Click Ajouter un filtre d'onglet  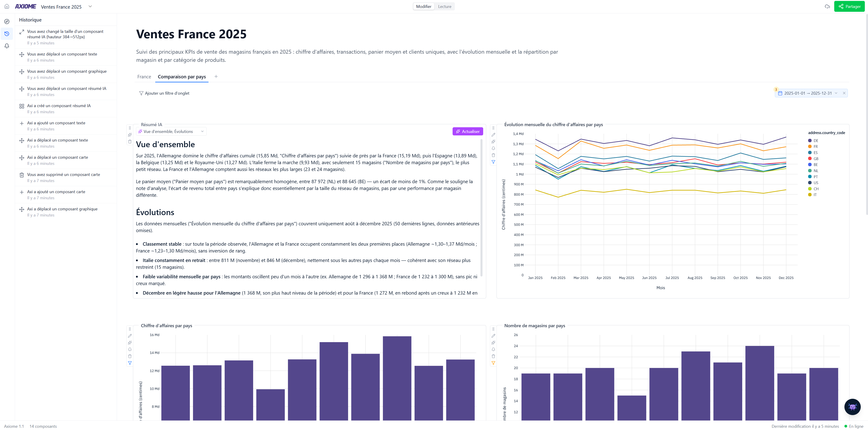(164, 93)
